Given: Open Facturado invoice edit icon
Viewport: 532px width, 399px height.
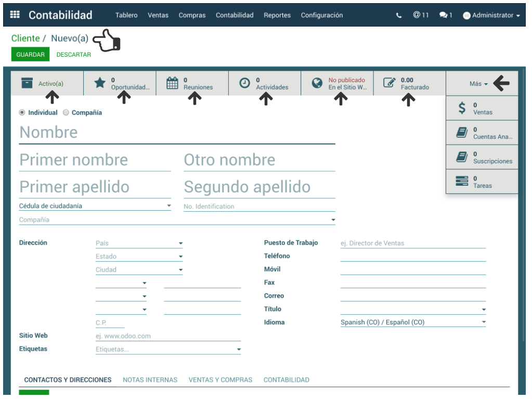Looking at the screenshot, I should [389, 83].
